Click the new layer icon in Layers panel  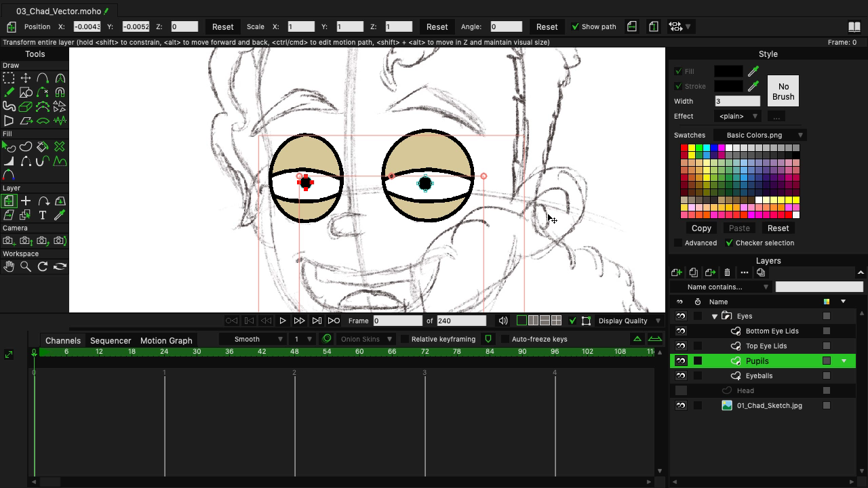[x=676, y=272]
